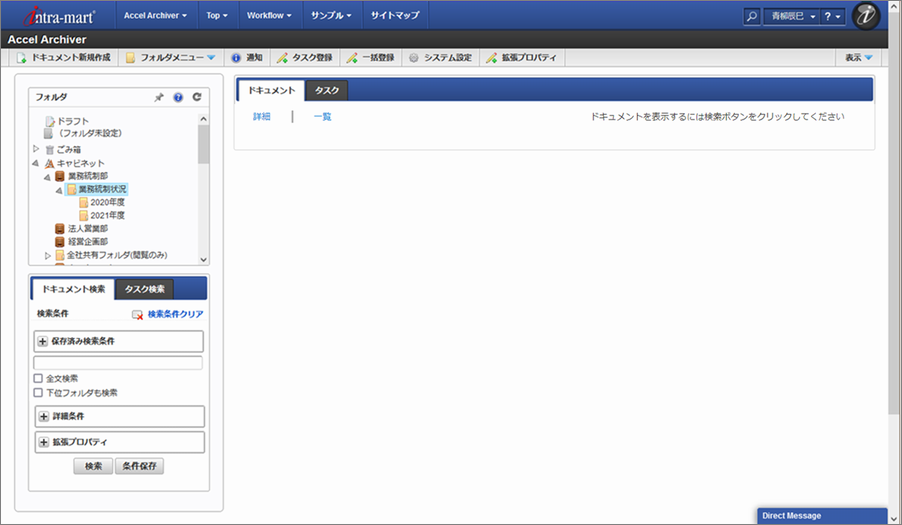The width and height of the screenshot is (902, 525).
Task: Enable search subfolders (下位フォルダも検索) checkbox
Action: coord(38,393)
